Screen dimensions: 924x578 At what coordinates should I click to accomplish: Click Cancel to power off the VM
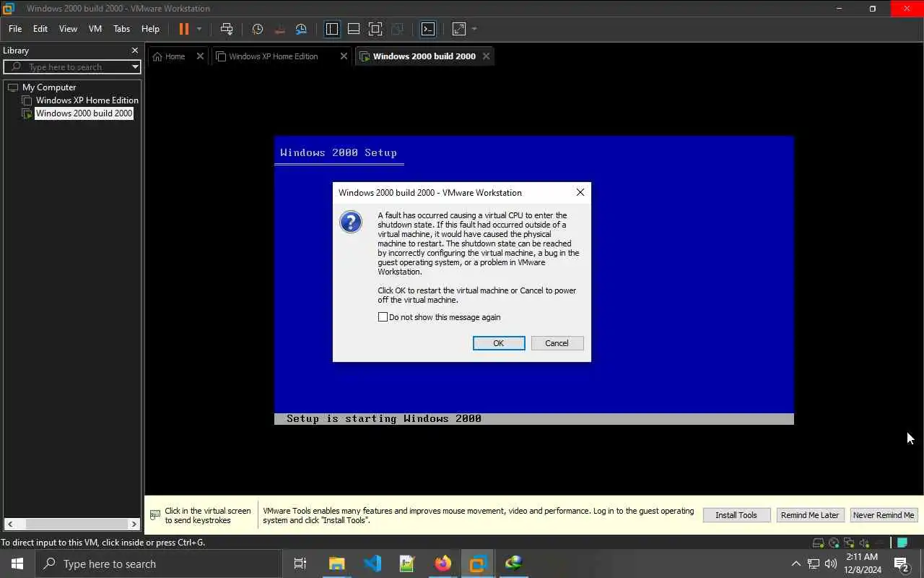(x=557, y=343)
